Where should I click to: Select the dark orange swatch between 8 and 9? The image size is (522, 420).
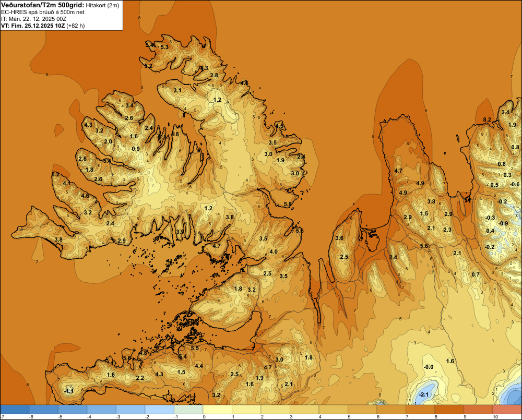pos(449,410)
